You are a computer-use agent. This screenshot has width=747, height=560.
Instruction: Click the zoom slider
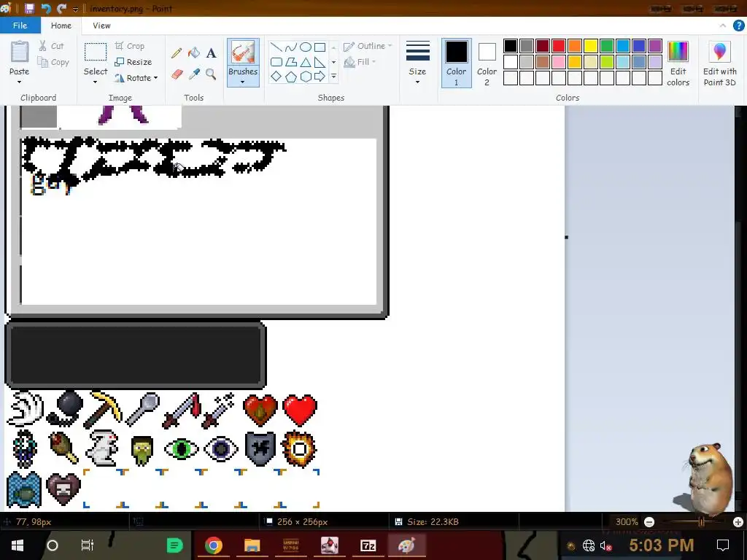coord(701,522)
